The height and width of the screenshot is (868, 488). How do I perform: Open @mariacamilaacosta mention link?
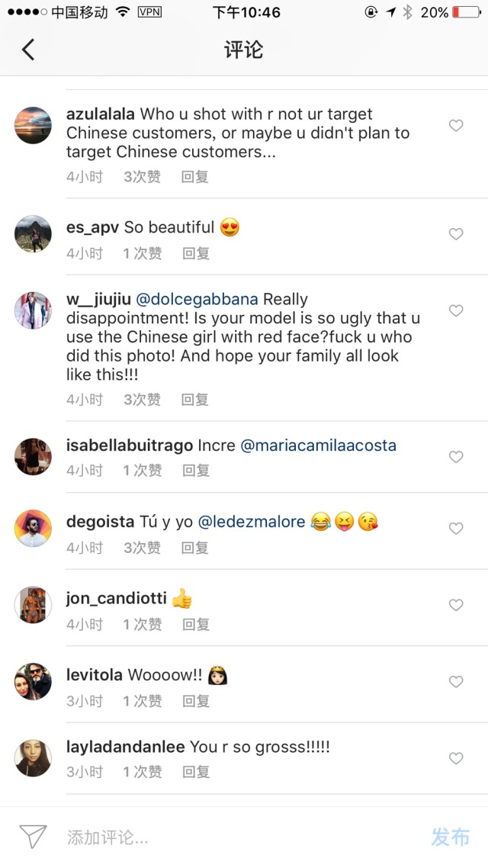click(x=318, y=445)
